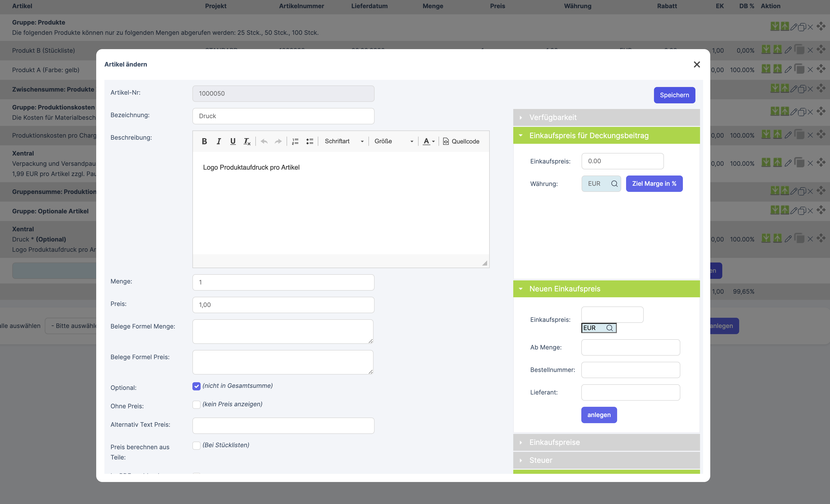This screenshot has width=830, height=504.
Task: Enable Ohne Preis checkbox
Action: pyautogui.click(x=196, y=405)
